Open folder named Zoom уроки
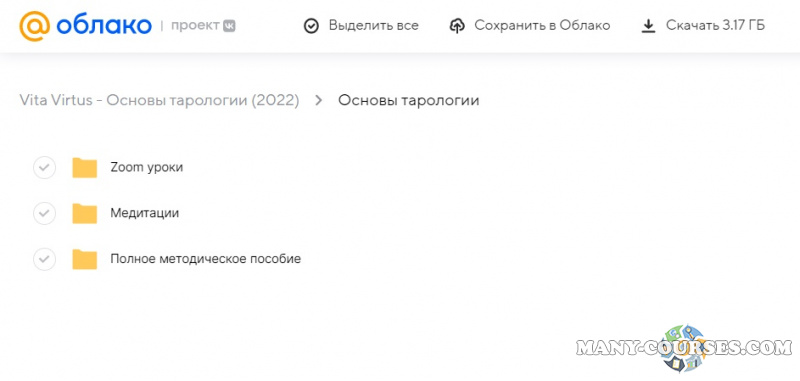This screenshot has width=800, height=381. pyautogui.click(x=146, y=167)
